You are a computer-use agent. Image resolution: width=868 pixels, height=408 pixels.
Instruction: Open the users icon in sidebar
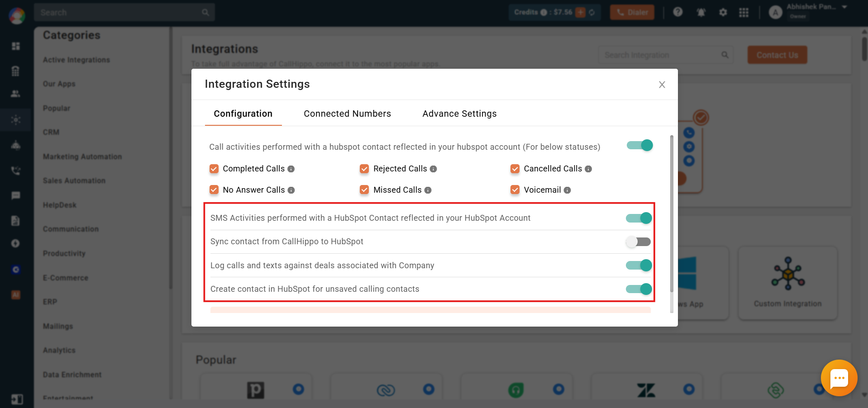(16, 94)
